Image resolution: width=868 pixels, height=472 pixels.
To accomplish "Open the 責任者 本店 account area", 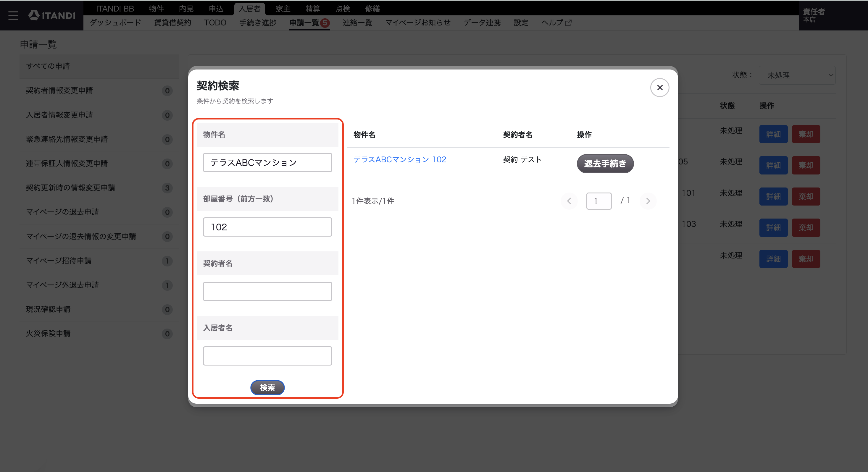I will 833,15.
